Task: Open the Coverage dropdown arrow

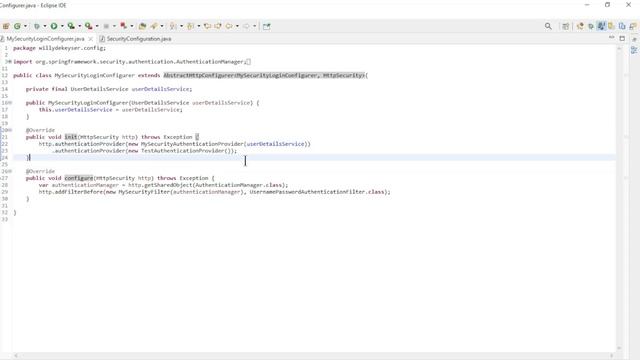Action: click(x=80, y=26)
